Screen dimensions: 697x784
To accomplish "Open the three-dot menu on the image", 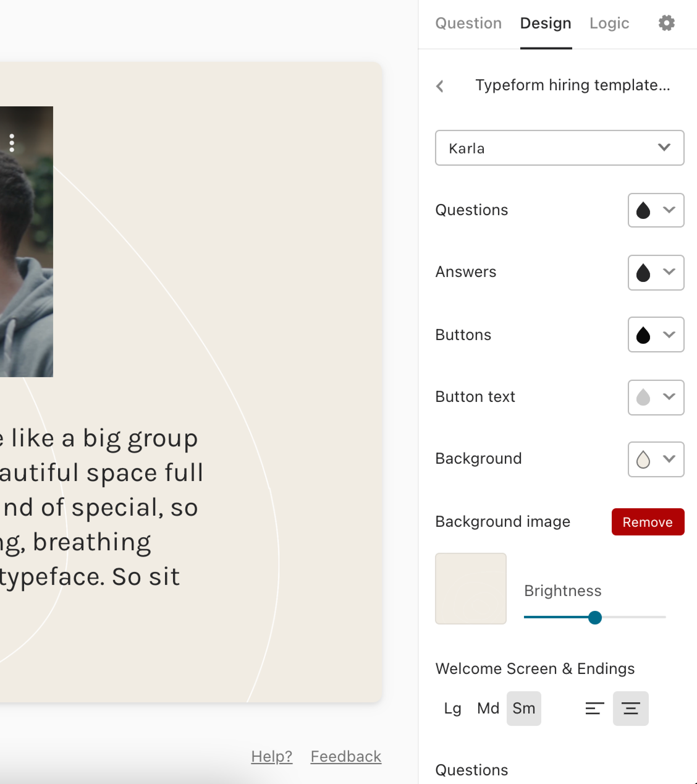I will pos(12,143).
